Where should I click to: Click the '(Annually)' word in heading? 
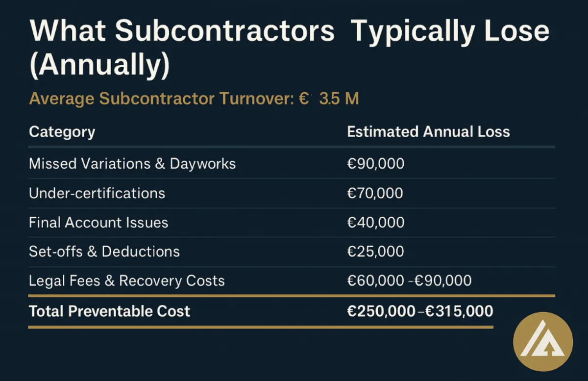point(99,66)
